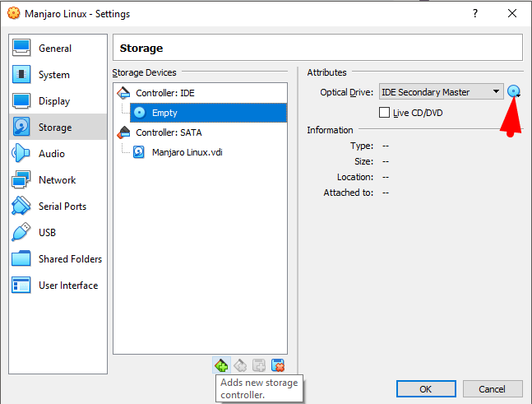
Task: Switch to the System settings category
Action: coord(54,75)
